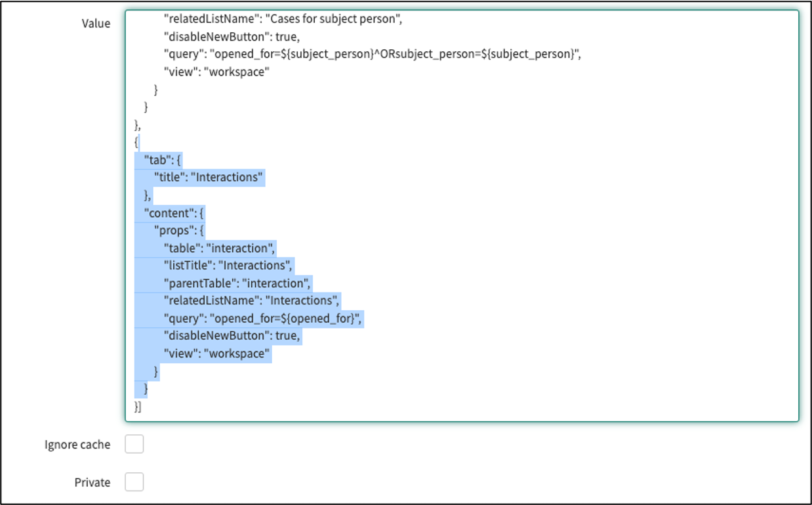
Task: Click the "table": "interaction" line
Action: tap(220, 248)
